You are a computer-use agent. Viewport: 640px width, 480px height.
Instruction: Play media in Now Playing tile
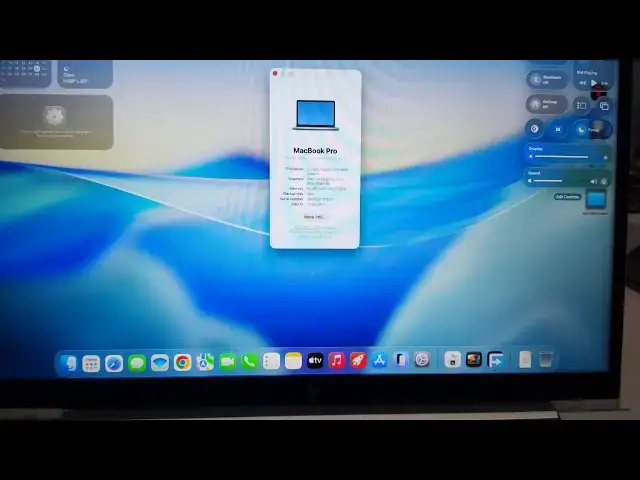pos(594,83)
